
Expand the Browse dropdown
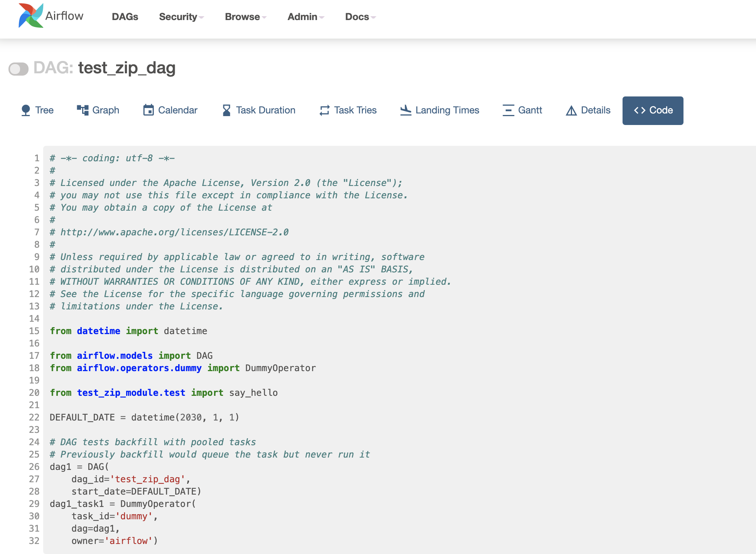[x=243, y=17]
